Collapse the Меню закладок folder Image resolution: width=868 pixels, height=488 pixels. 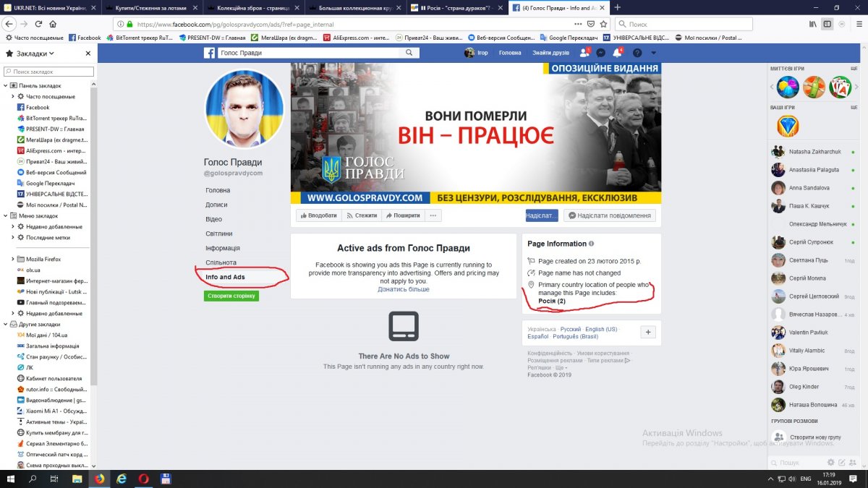point(5,215)
